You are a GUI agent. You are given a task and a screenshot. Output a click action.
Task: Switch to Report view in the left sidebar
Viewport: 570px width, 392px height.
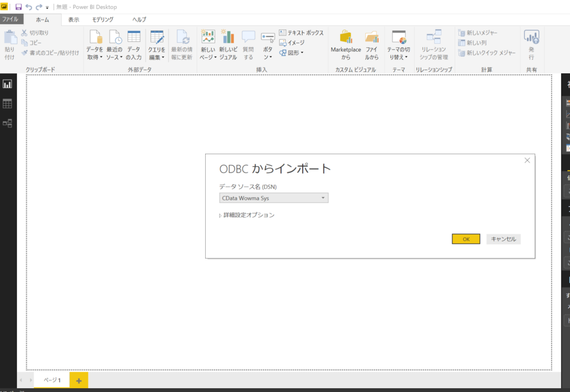7,84
